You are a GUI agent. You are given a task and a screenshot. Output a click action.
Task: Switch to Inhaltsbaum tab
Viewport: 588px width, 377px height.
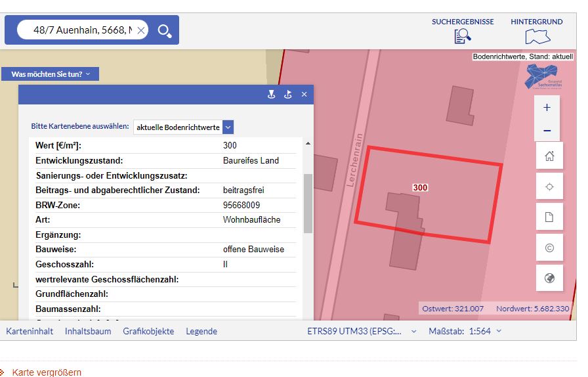point(88,331)
